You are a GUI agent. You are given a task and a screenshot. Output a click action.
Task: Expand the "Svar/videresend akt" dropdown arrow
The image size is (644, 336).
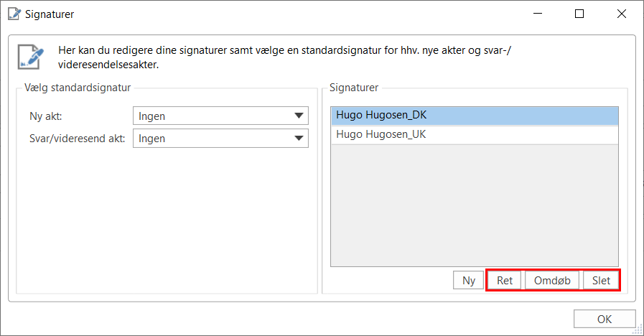(x=299, y=139)
